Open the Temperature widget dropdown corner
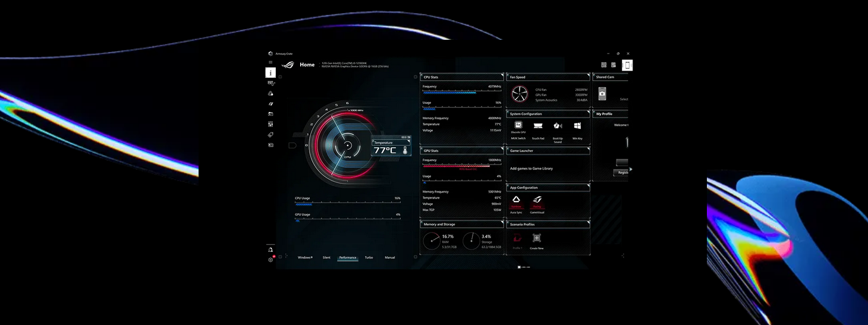 pyautogui.click(x=408, y=141)
